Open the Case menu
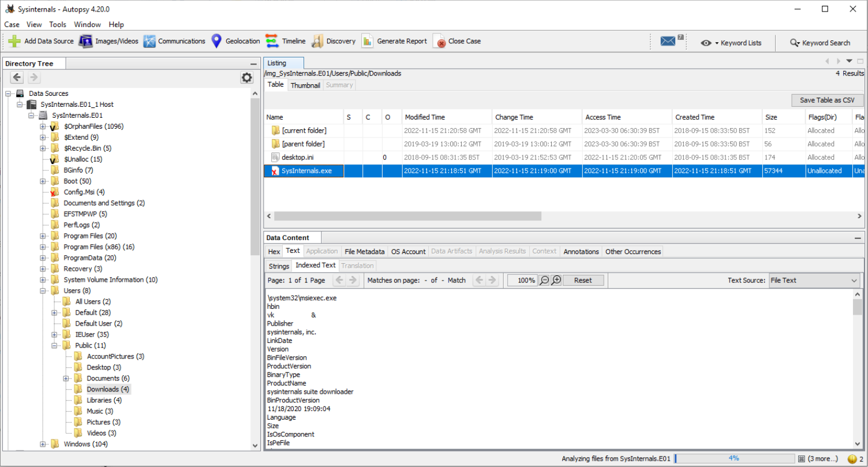 pyautogui.click(x=12, y=24)
